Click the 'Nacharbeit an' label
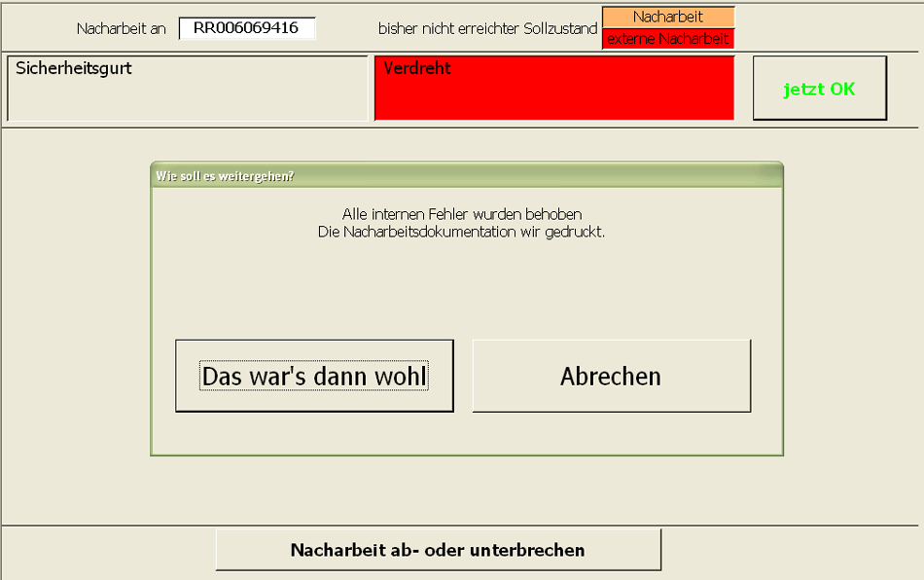Viewport: 924px width, 580px height. click(121, 28)
